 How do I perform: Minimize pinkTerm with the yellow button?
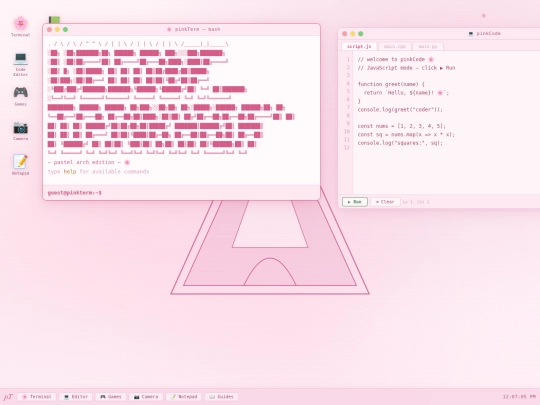pos(57,30)
